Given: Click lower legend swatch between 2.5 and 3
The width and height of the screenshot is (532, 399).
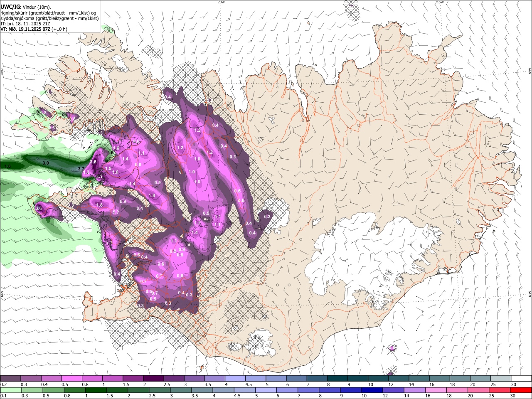Looking at the screenshot, I should [160, 390].
